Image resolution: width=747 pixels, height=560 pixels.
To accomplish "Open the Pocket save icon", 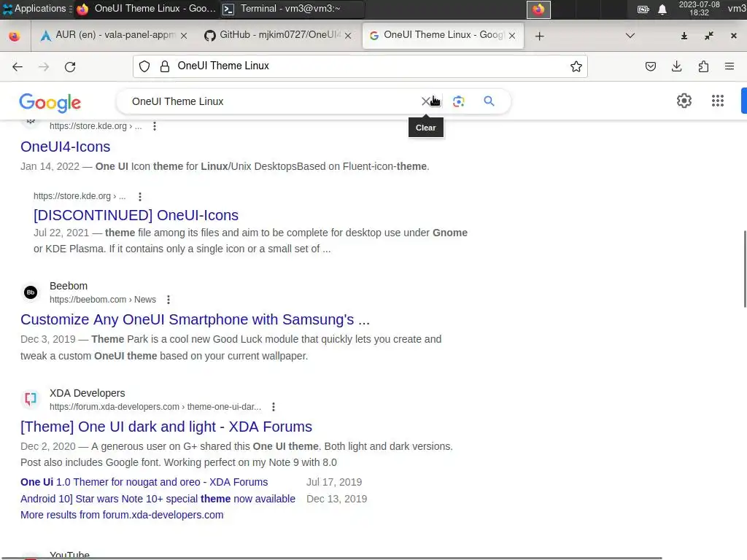I will [650, 66].
